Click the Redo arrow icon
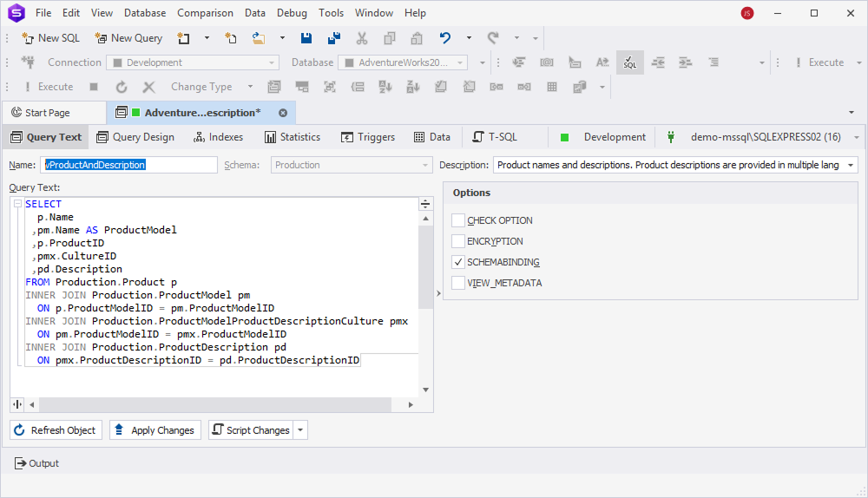868x498 pixels. pos(493,38)
